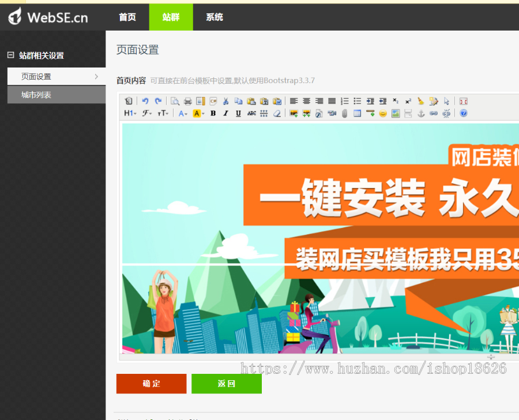The height and width of the screenshot is (420, 519).
Task: Click the standard paste icon
Action: coord(251,101)
